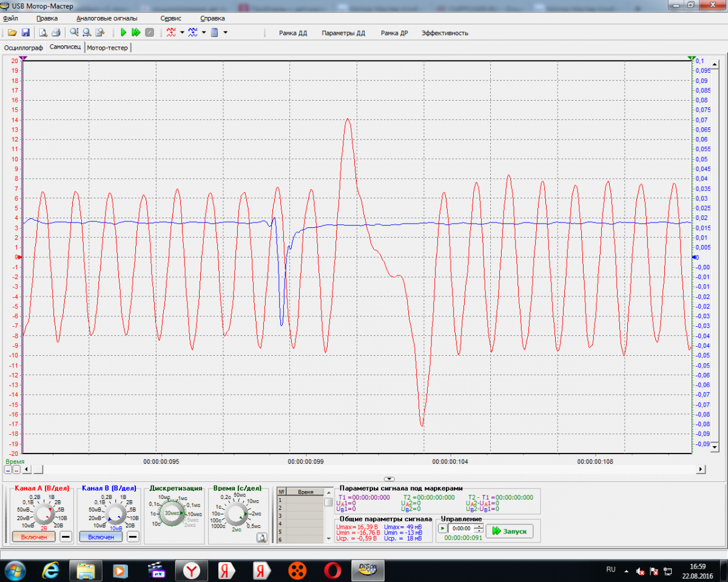Open the Правка menu
Screen dimensions: 728x582
point(47,18)
